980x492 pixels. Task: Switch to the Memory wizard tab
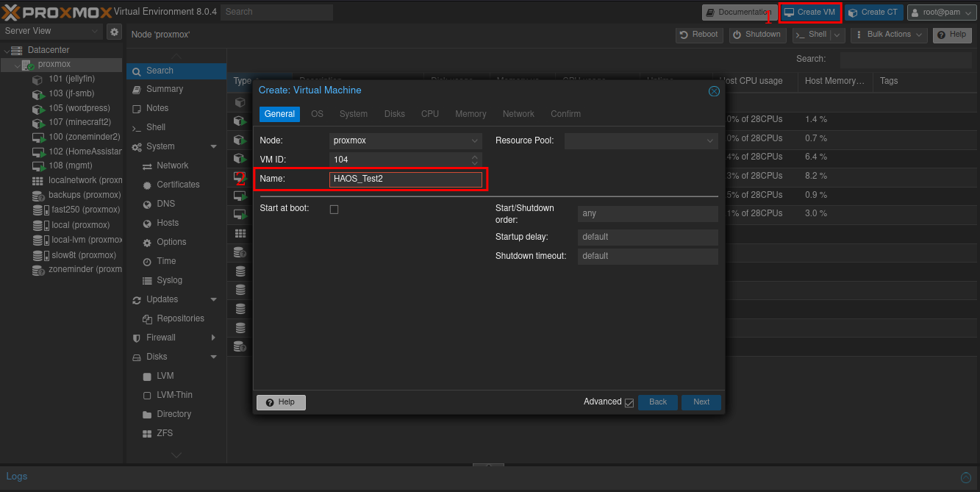point(471,114)
